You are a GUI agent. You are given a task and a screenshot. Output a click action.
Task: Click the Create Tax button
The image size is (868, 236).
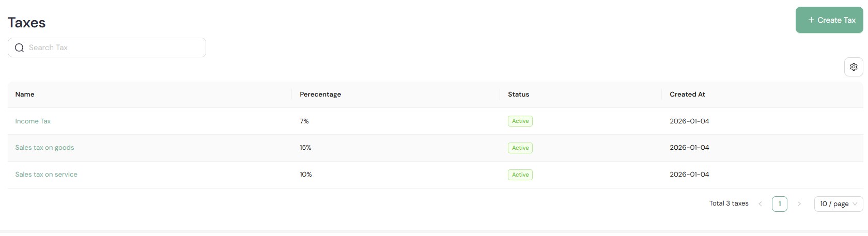coord(829,20)
